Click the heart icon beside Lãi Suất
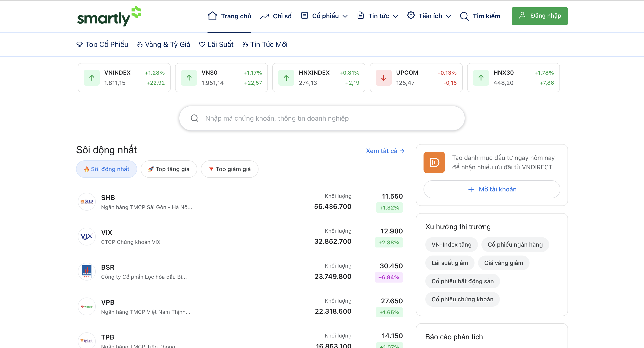 (202, 44)
